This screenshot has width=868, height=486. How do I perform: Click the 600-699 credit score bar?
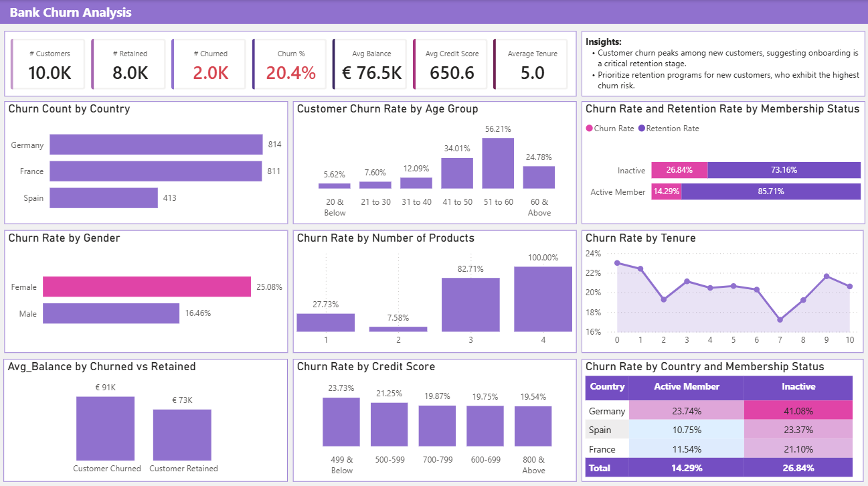[485, 426]
